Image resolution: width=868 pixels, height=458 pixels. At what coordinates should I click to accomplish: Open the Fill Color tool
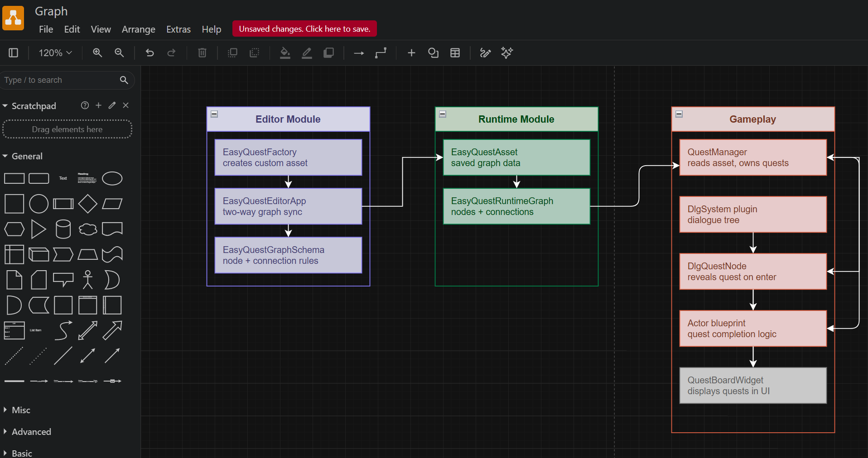[285, 53]
